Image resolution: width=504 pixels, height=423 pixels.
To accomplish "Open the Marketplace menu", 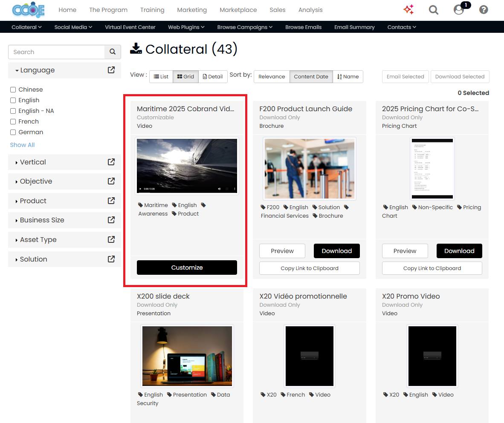I will tap(238, 10).
